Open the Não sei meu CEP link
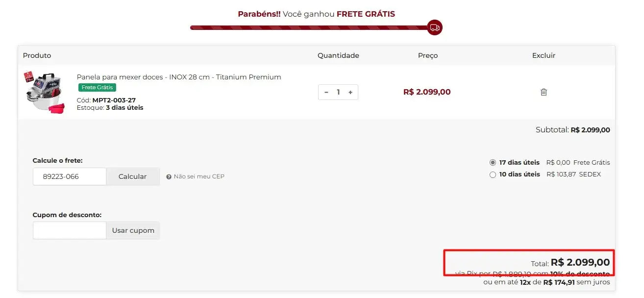Screen dimensions: 644x298 point(199,176)
